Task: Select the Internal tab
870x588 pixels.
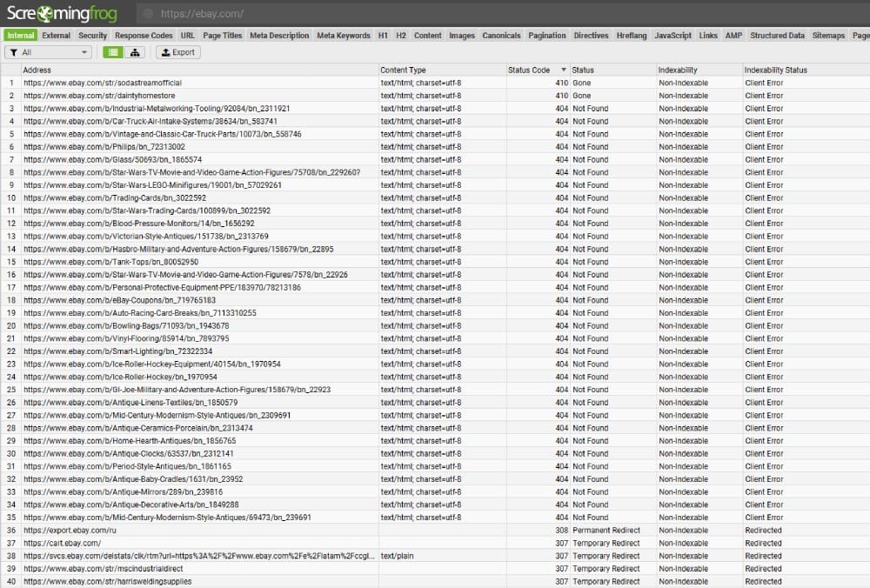Action: [x=21, y=36]
